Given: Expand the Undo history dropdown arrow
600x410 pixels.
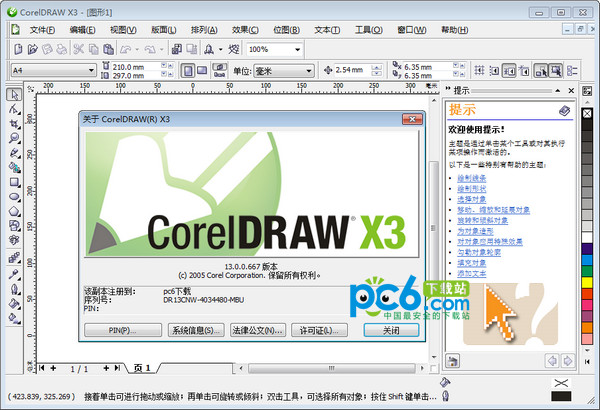Looking at the screenshot, I should (137, 49).
